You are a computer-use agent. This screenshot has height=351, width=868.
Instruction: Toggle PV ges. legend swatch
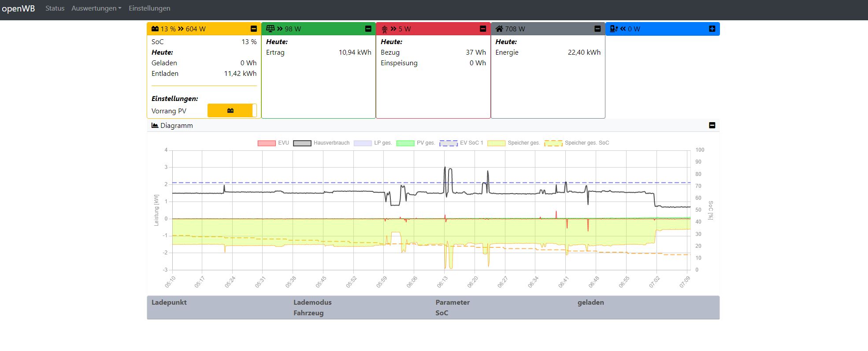[x=405, y=143]
